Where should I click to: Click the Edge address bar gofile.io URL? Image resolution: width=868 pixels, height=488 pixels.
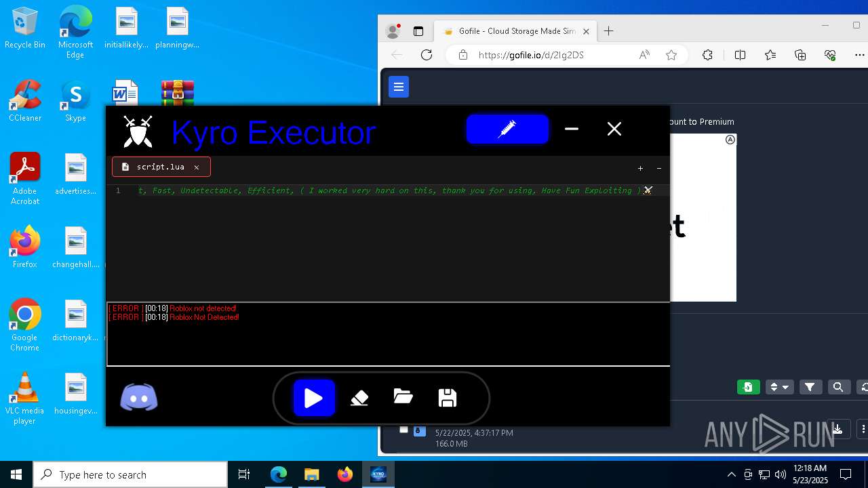point(531,55)
